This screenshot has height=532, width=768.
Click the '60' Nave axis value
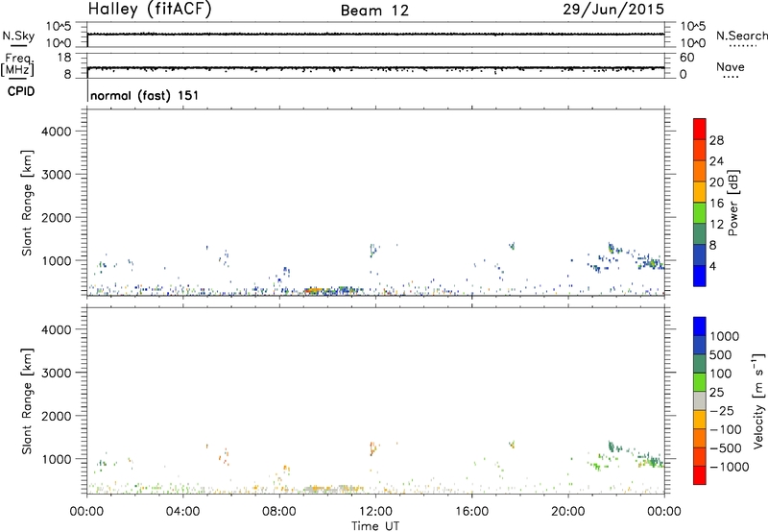click(x=686, y=58)
